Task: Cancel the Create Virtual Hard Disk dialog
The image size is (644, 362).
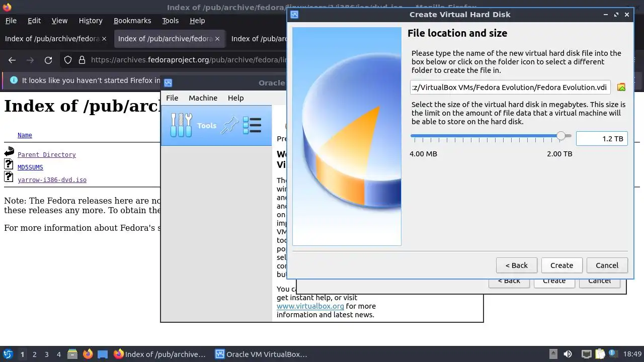Action: [607, 265]
